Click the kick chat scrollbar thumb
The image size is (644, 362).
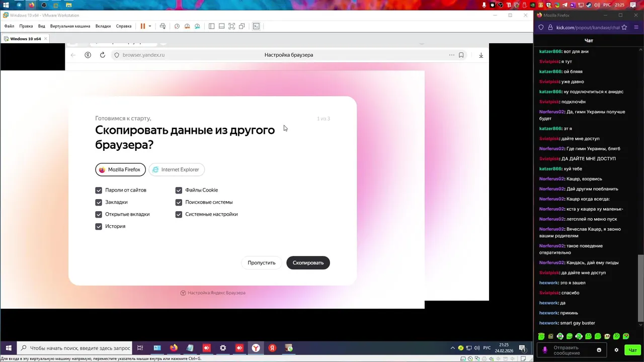pyautogui.click(x=640, y=287)
